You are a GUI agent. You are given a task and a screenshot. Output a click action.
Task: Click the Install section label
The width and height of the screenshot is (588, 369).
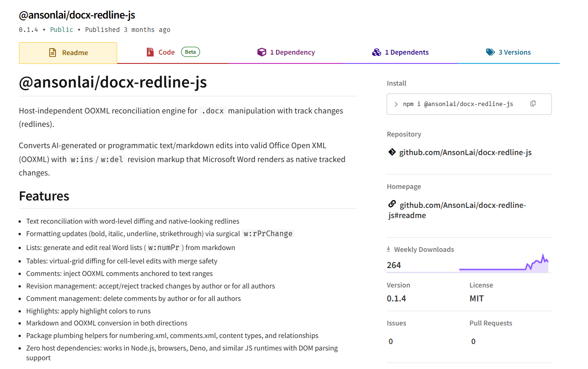click(396, 83)
